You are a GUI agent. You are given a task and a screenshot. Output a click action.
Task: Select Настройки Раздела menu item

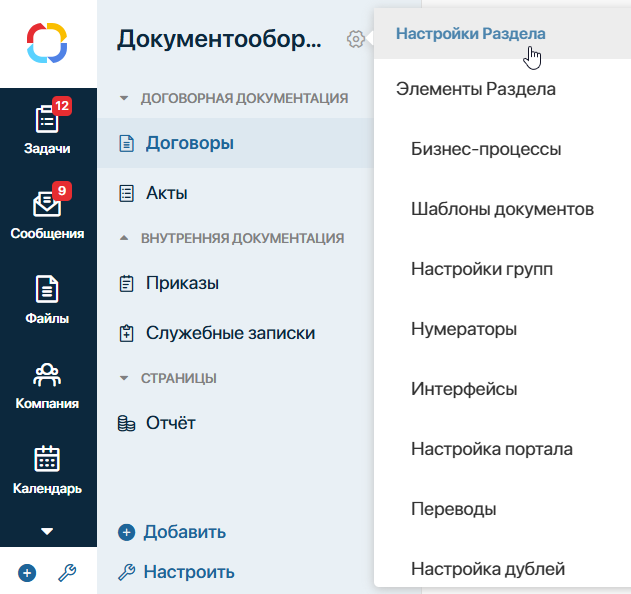pos(502,34)
